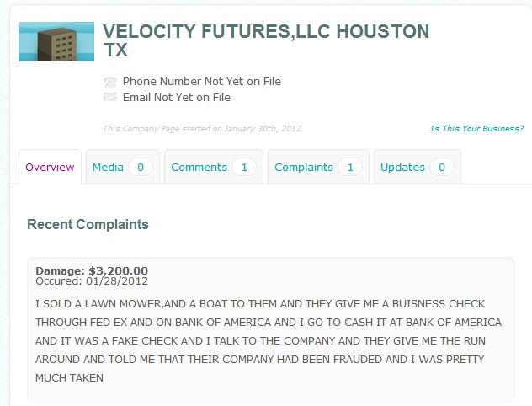Select the Complaints tab

click(x=318, y=167)
